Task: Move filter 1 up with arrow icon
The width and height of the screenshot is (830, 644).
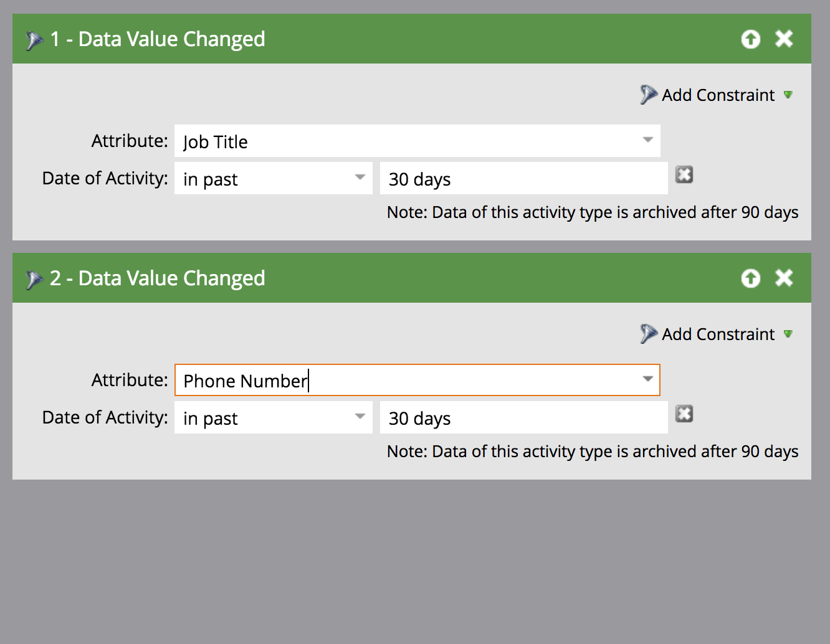Action: click(750, 39)
